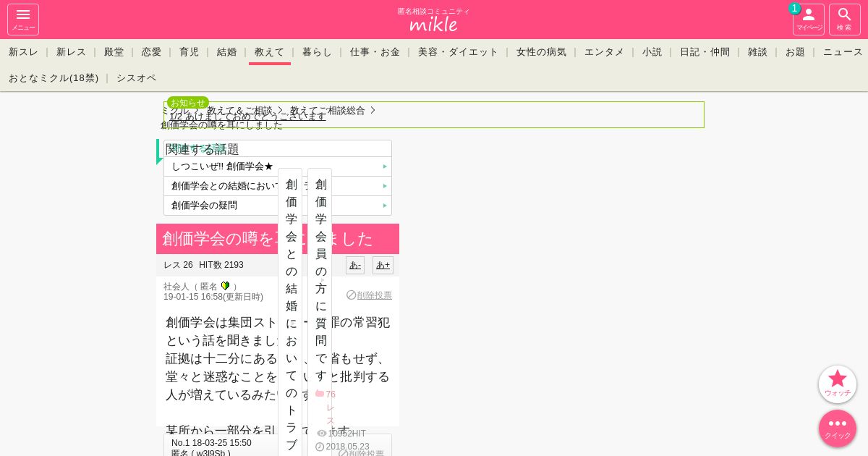Viewport: 868px width, 456px height.
Task: Open related topic 創価学会の疑問
Action: pyautogui.click(x=278, y=206)
